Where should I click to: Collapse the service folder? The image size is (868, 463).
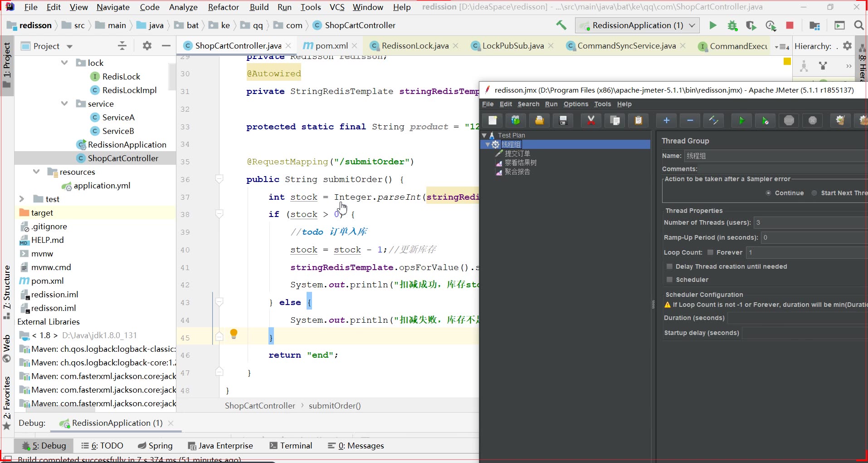[64, 103]
